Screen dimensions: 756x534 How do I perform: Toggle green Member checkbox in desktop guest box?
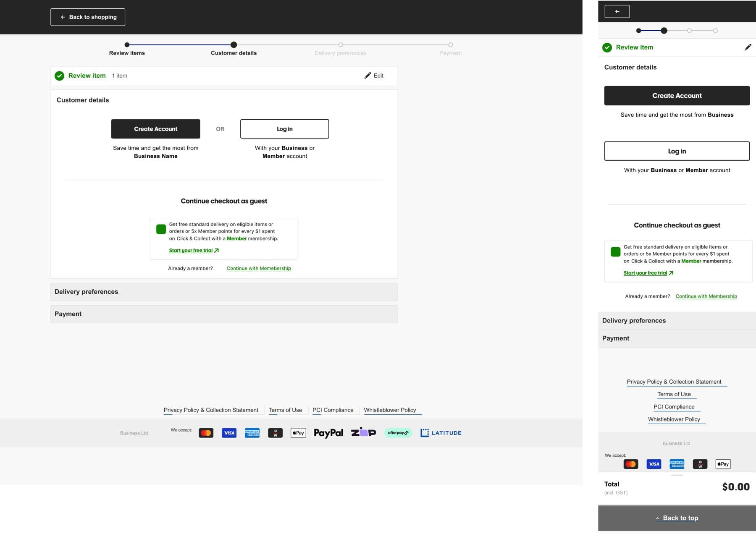[161, 229]
